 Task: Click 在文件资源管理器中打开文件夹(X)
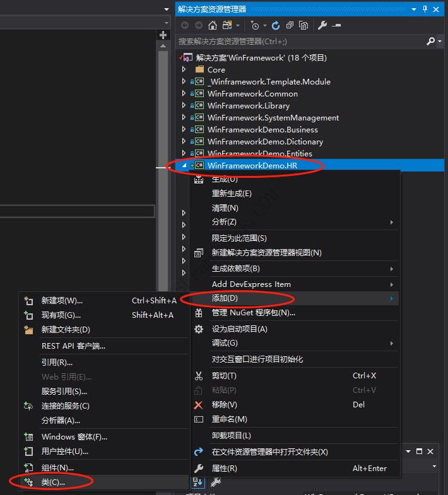click(x=295, y=451)
